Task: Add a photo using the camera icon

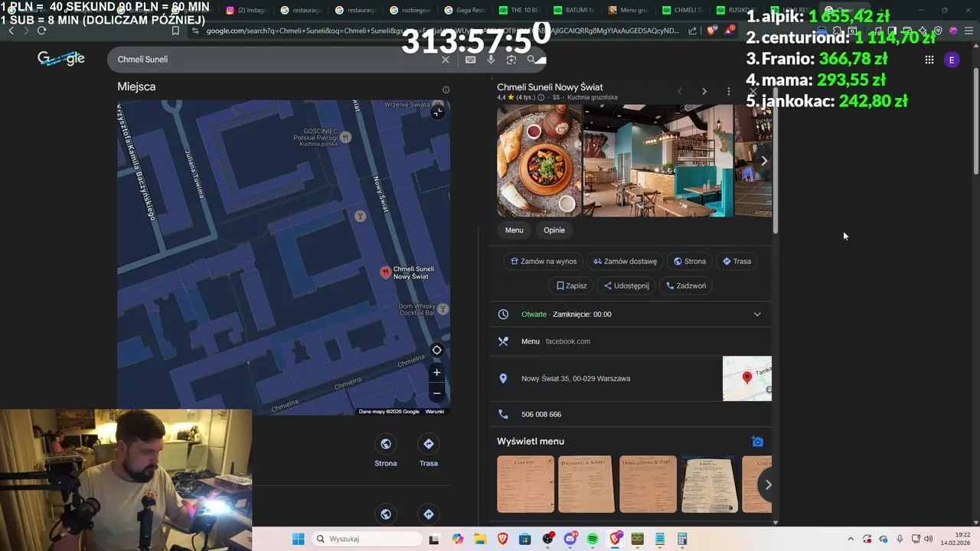Action: coord(757,442)
